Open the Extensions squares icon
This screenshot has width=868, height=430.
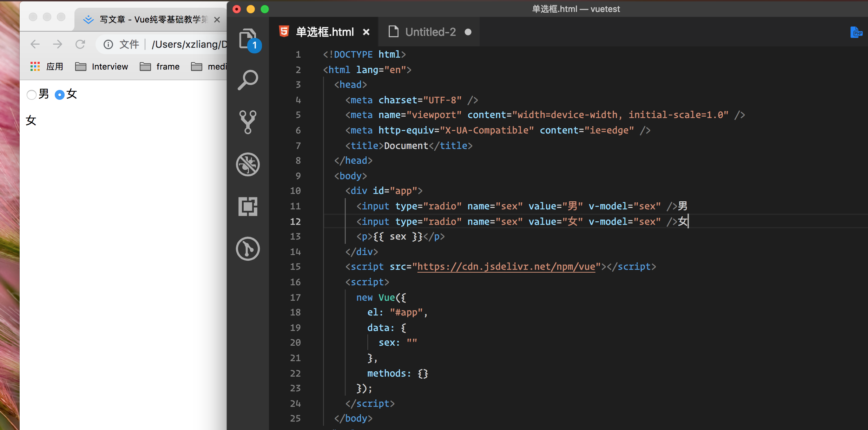click(x=248, y=206)
